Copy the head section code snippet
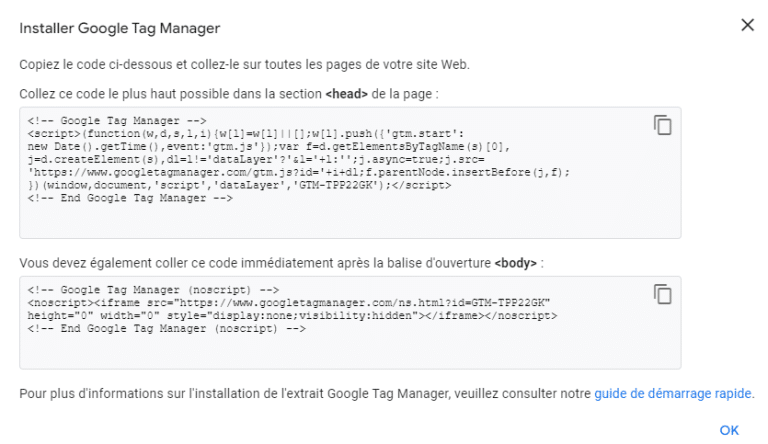Image resolution: width=768 pixels, height=444 pixels. 662,125
